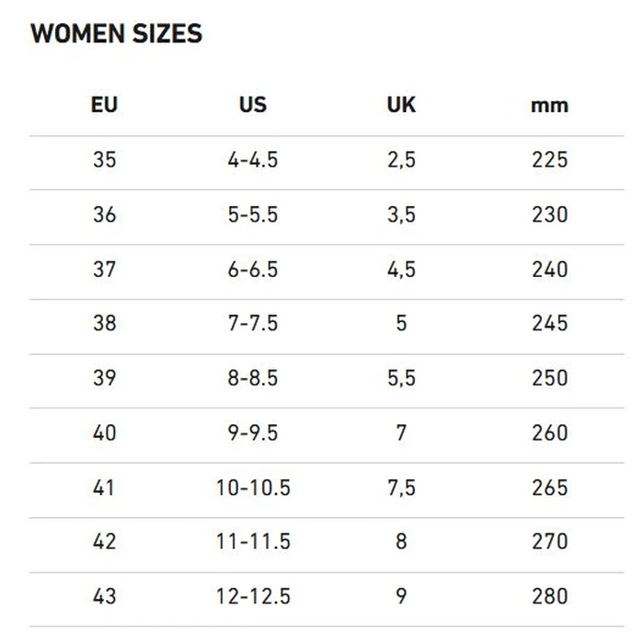This screenshot has width=644, height=644.
Task: Select EU size 42 cell
Action: coord(105,541)
